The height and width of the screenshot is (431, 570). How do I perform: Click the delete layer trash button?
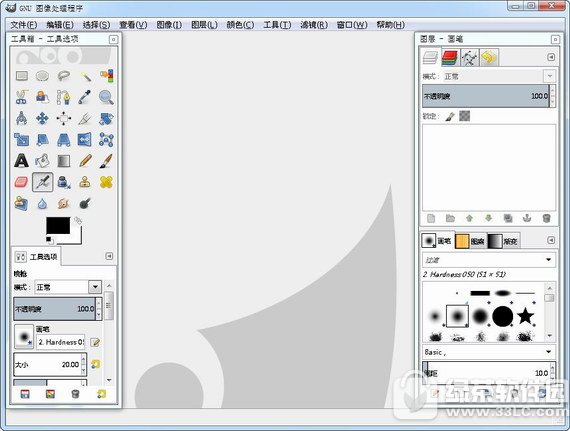546,218
